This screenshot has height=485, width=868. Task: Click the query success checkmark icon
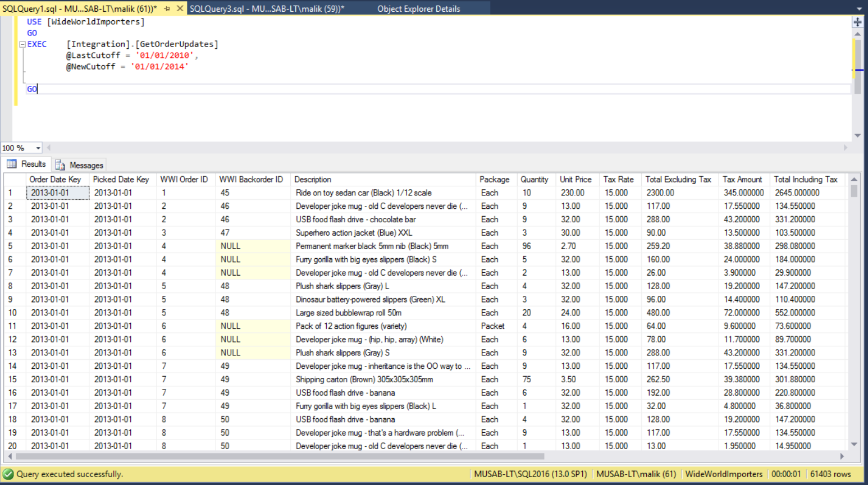pos(8,474)
